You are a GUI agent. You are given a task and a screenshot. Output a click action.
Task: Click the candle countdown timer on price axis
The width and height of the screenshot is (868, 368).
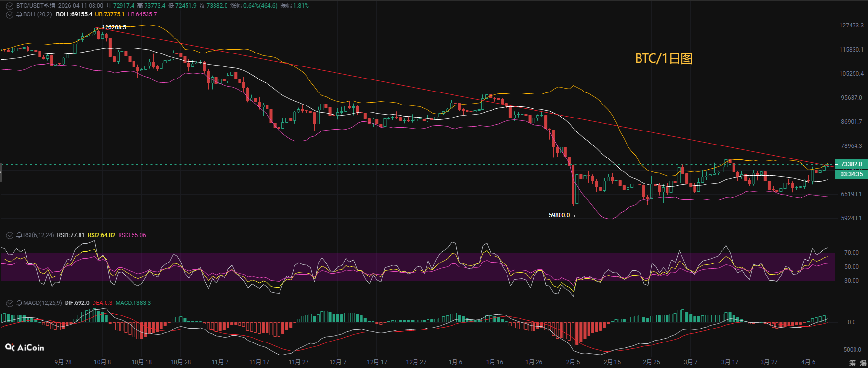point(851,174)
